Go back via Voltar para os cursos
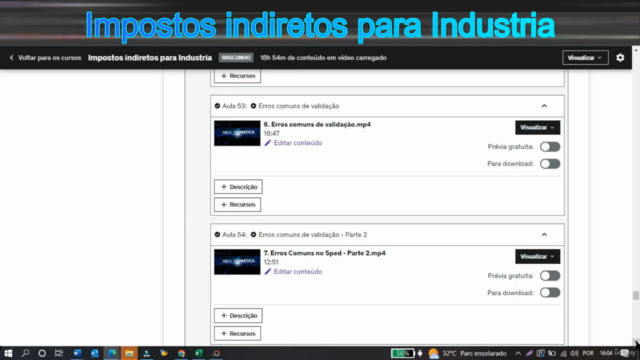This screenshot has height=360, width=640. 49,58
